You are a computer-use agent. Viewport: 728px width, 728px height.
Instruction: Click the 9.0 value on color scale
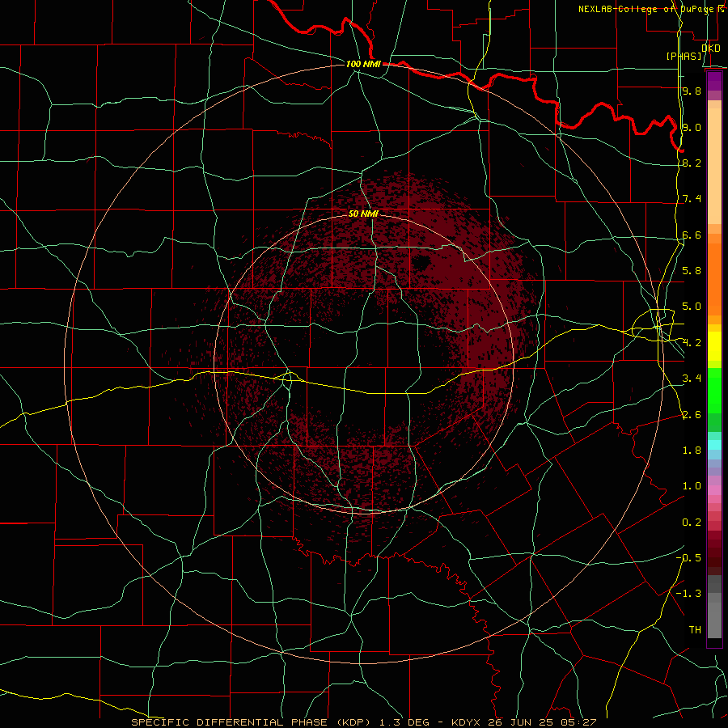pos(692,127)
